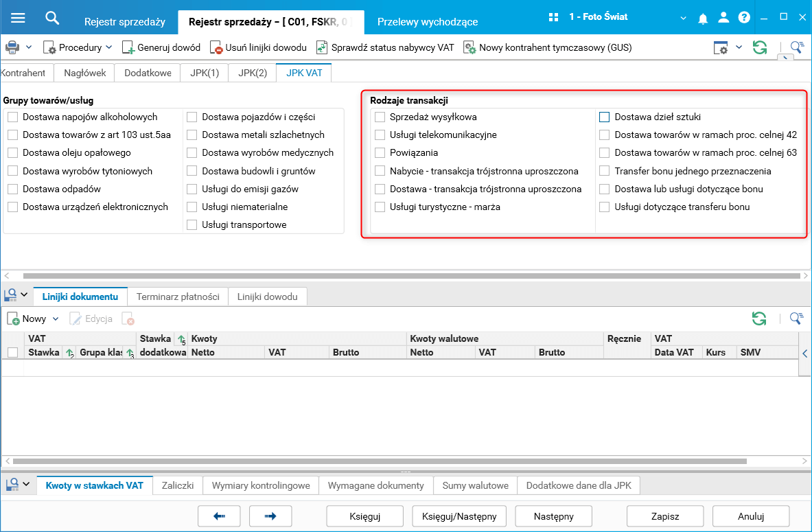Image resolution: width=812 pixels, height=532 pixels.
Task: Open the Terminarz płatności tab
Action: click(x=178, y=297)
